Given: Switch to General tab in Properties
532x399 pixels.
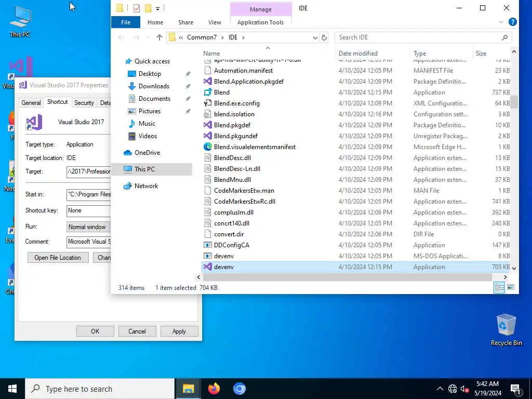Looking at the screenshot, I should point(31,102).
